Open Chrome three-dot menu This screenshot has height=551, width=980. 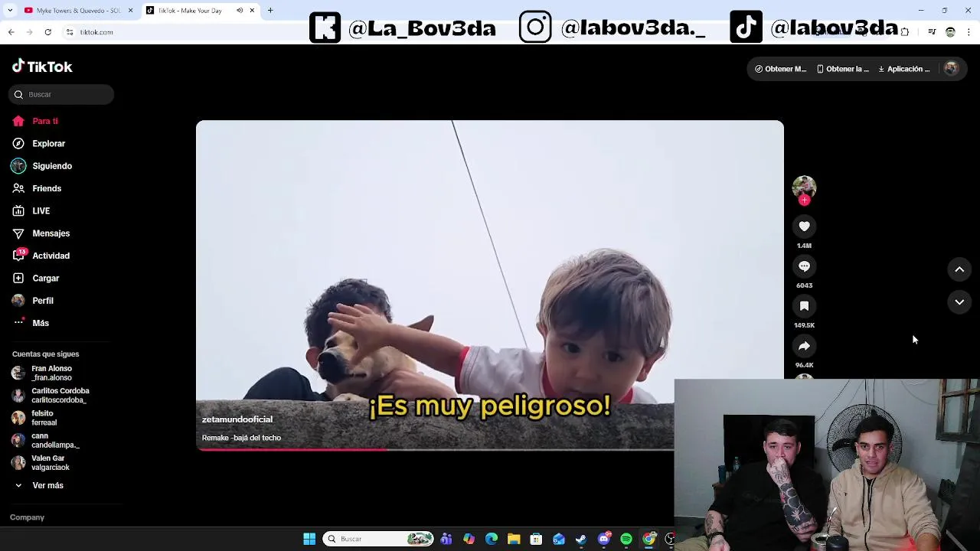pos(969,32)
